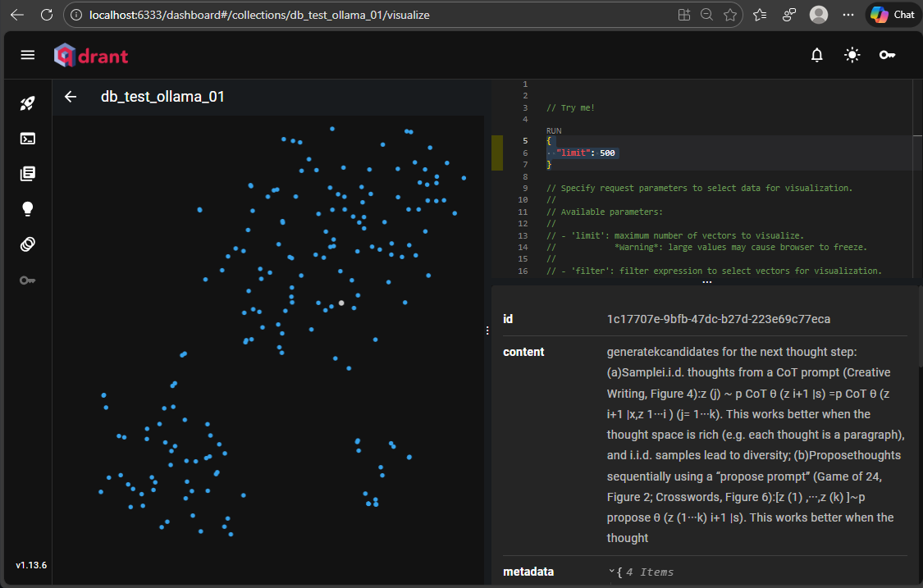Open the Datasets icon in sidebar
The image size is (923, 588).
coord(28,244)
